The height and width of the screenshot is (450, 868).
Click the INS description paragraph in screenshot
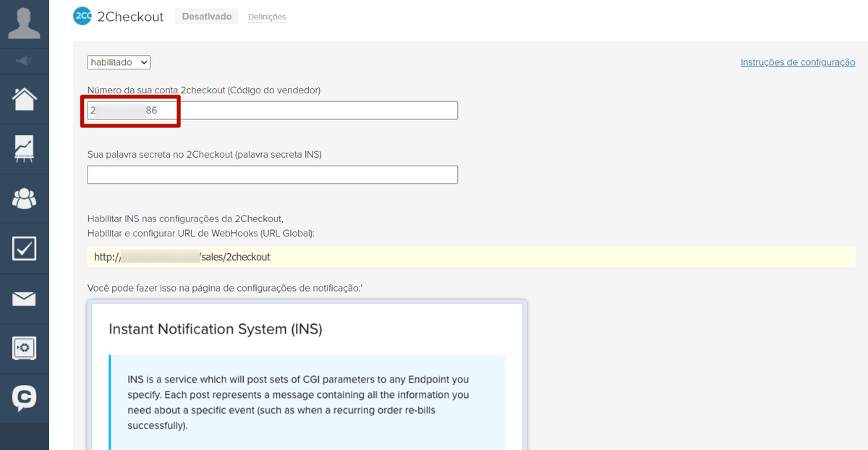click(299, 402)
